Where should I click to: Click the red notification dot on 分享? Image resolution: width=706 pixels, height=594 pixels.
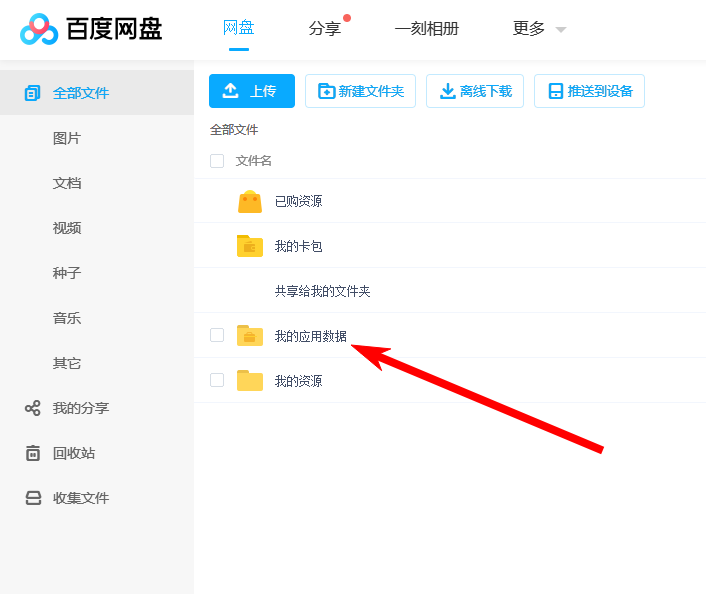(x=347, y=18)
